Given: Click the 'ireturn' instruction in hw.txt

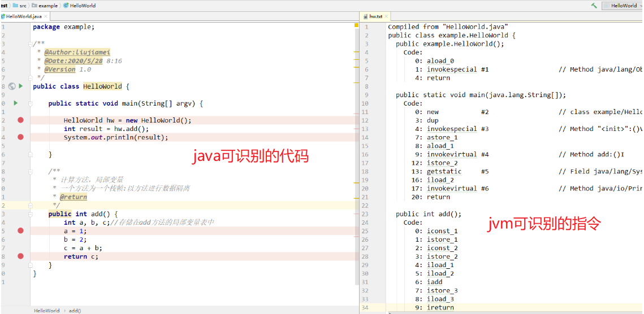Looking at the screenshot, I should (x=440, y=307).
